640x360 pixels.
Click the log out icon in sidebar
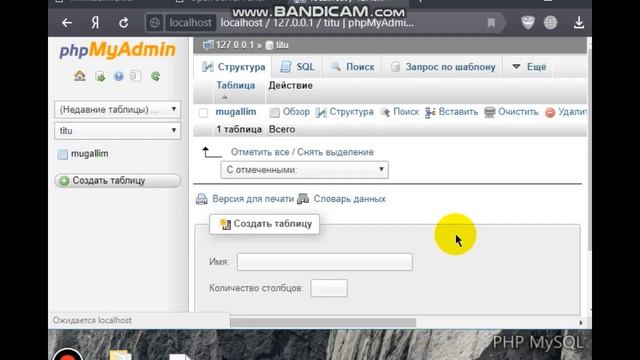click(100, 76)
